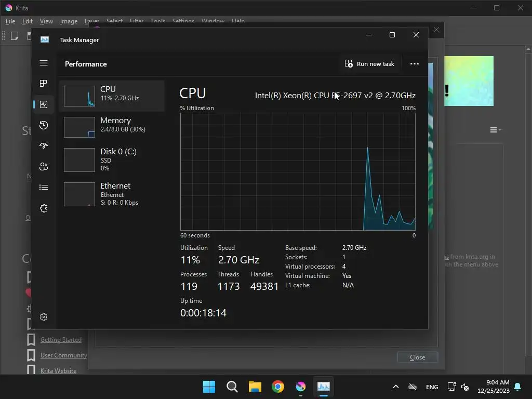Click the Intel Xeon CPU model name
The height and width of the screenshot is (399, 532).
pos(335,96)
